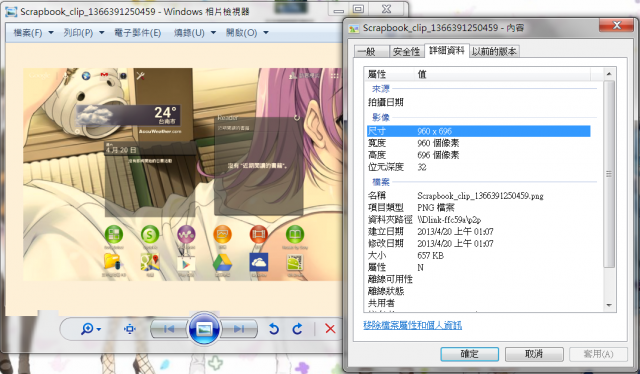Select the 寬度 960 個像素 row

pos(478,143)
